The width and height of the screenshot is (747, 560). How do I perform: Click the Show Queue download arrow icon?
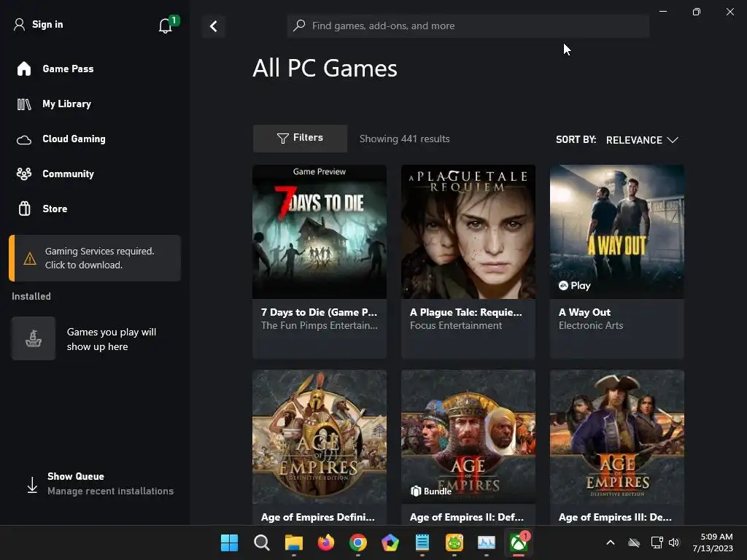[32, 485]
